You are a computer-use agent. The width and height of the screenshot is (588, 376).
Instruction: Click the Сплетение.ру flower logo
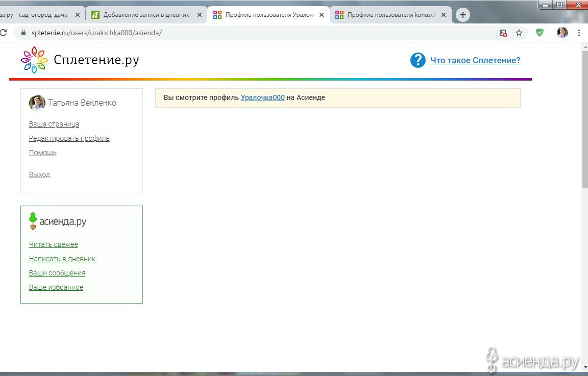click(34, 60)
